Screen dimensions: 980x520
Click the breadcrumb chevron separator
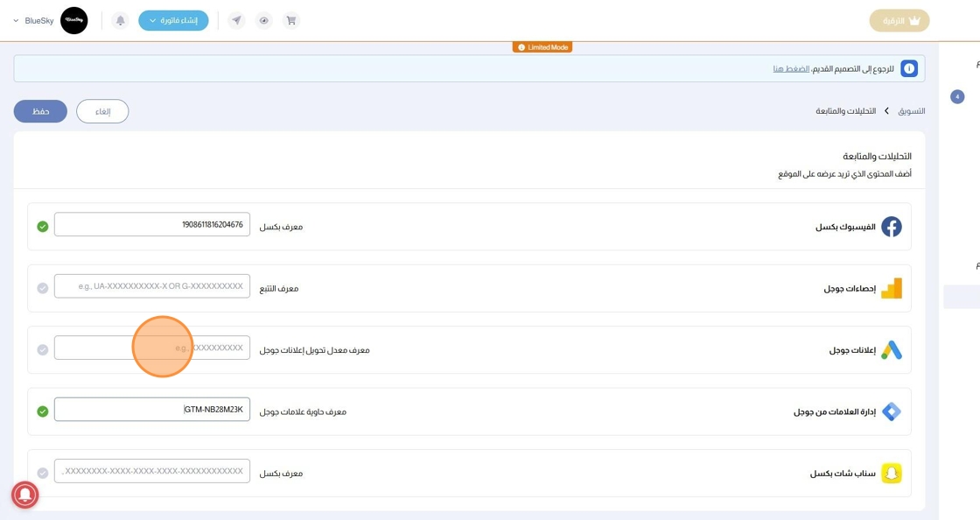(887, 111)
